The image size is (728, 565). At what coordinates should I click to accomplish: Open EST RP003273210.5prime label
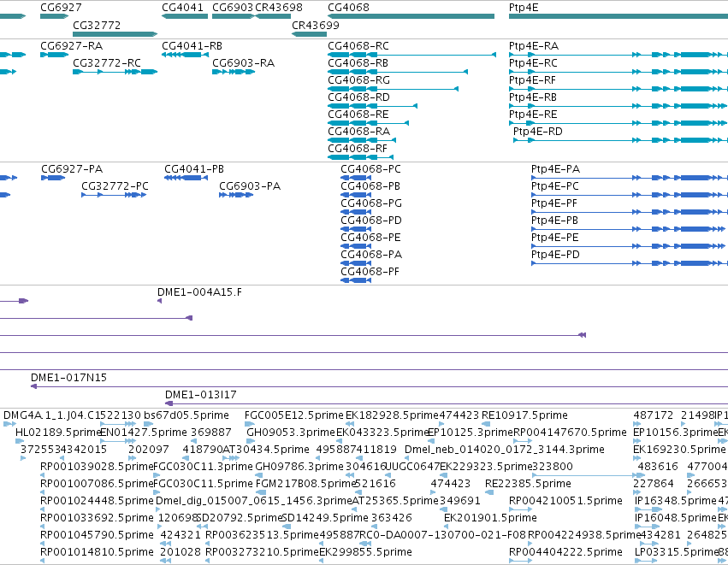click(262, 552)
